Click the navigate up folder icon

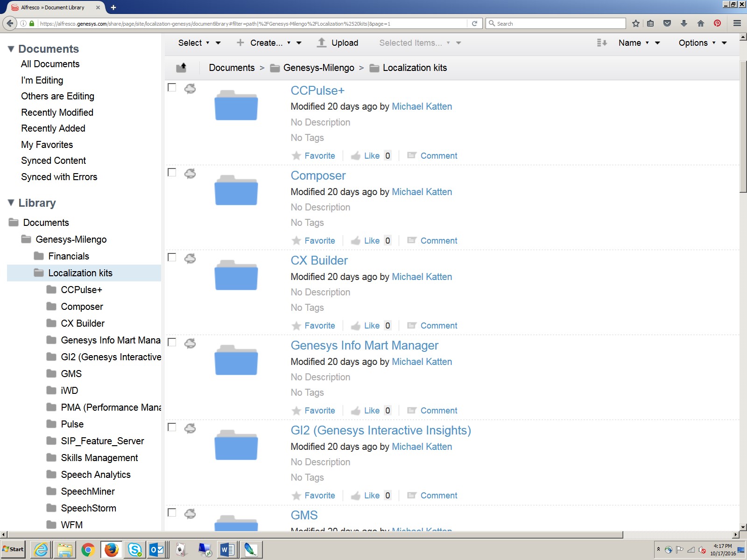181,68
